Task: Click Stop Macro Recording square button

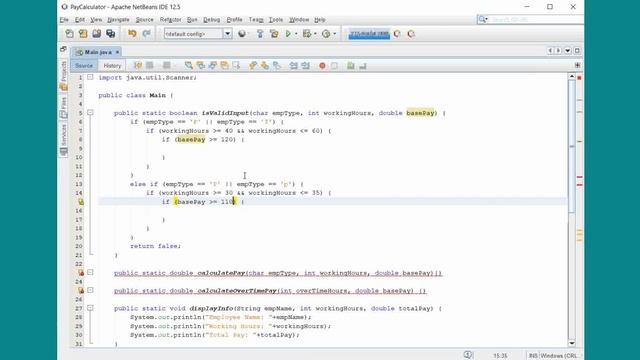Action: (x=334, y=65)
